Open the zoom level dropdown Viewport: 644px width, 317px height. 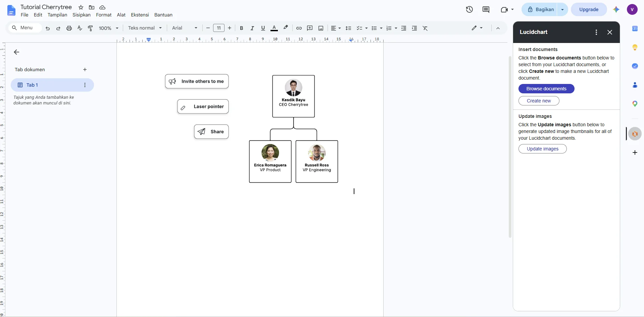click(108, 28)
